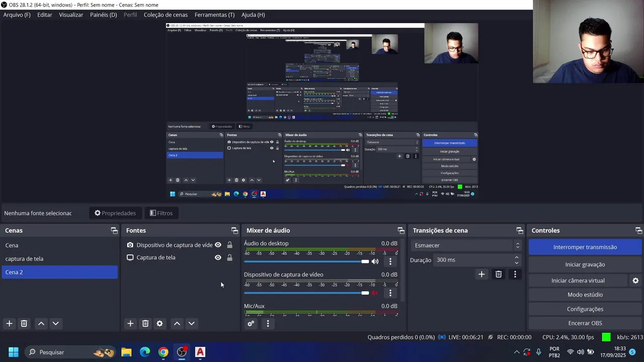The height and width of the screenshot is (362, 644).
Task: Toggle lock on Dispositivo de captura de vídeo
Action: (x=229, y=245)
